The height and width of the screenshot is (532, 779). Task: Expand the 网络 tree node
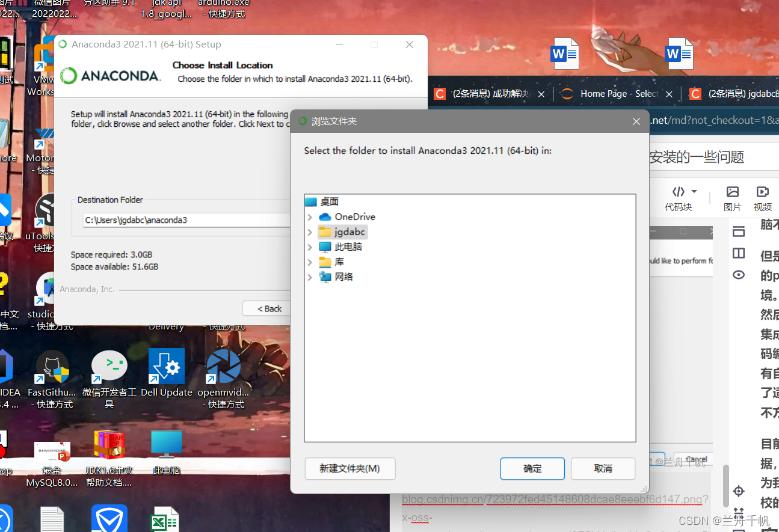click(x=310, y=277)
